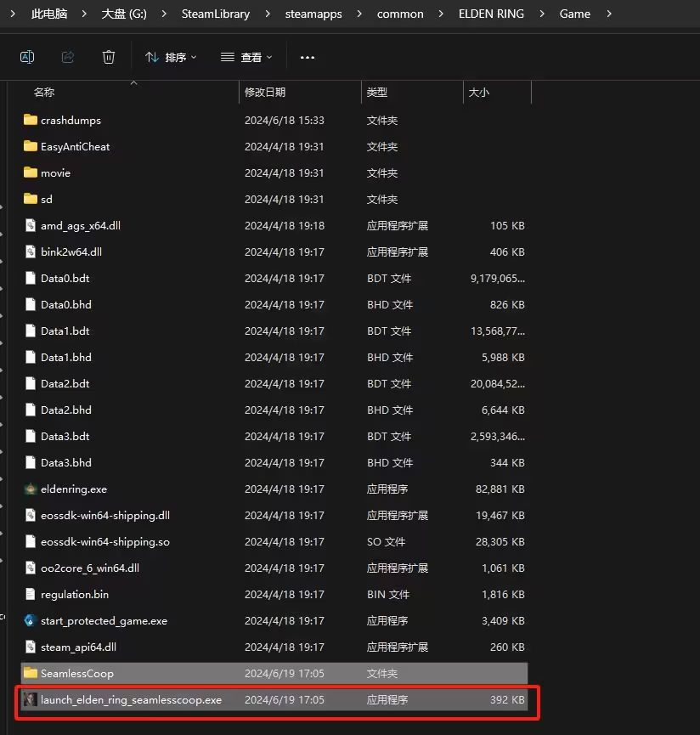The image size is (700, 735).
Task: Select the file name oo2core_6_win64.dll
Action: click(x=90, y=568)
